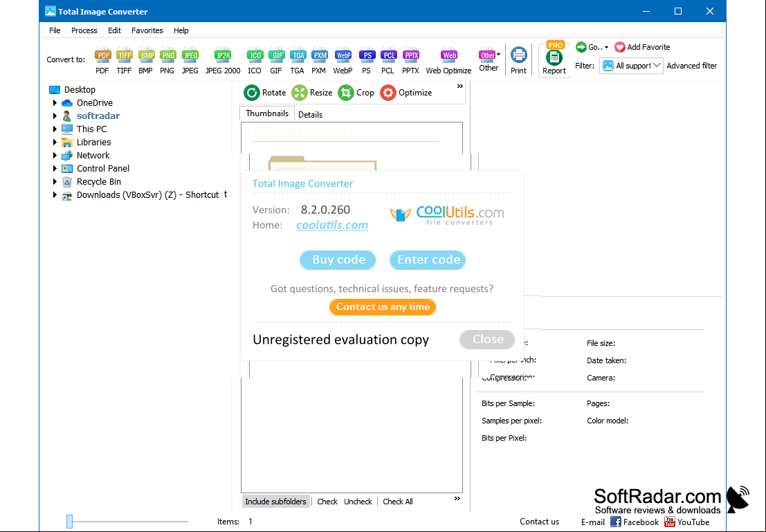Image resolution: width=766 pixels, height=532 pixels.
Task: Choose JPEG 2000 conversion icon
Action: coord(223,55)
